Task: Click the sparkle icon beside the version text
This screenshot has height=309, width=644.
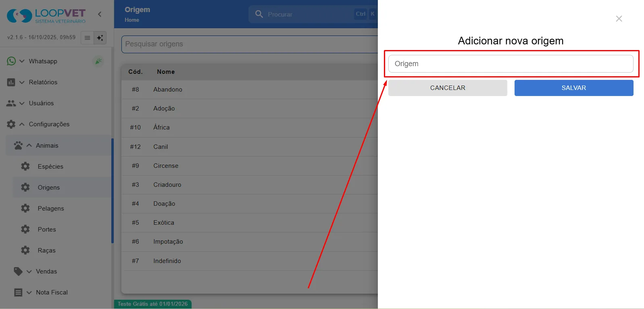Action: pyautogui.click(x=100, y=38)
